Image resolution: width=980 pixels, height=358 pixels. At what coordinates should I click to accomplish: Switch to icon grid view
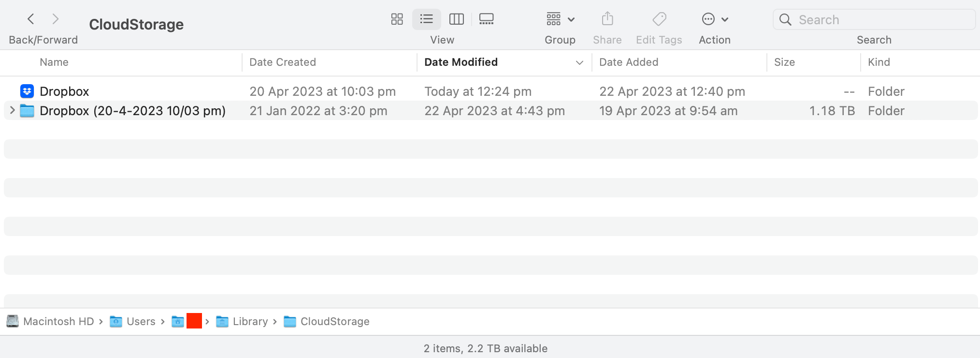[397, 19]
